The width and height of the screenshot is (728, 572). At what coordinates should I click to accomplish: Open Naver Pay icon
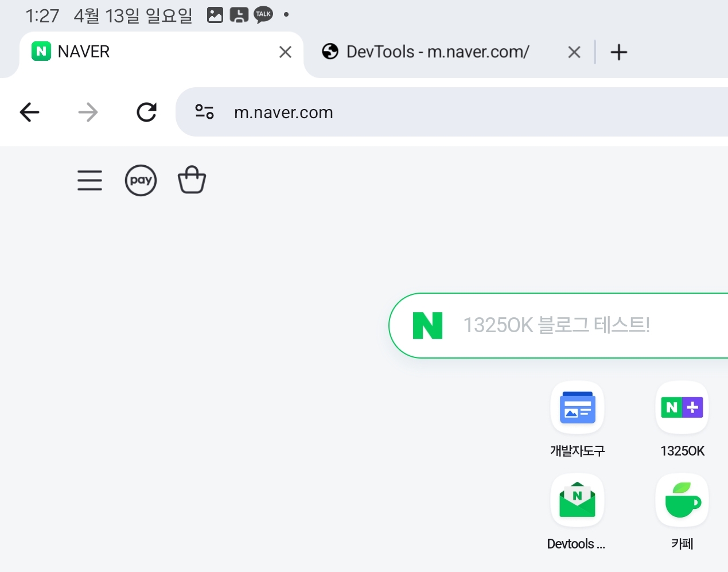[x=141, y=180]
